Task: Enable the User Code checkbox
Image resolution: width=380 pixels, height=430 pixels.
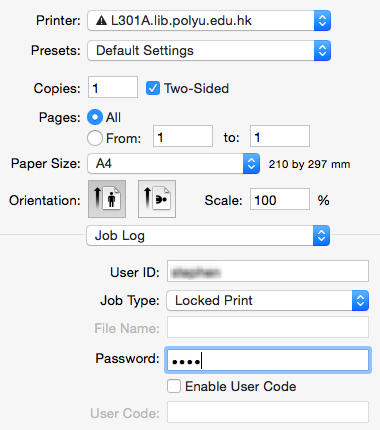Action: click(174, 386)
